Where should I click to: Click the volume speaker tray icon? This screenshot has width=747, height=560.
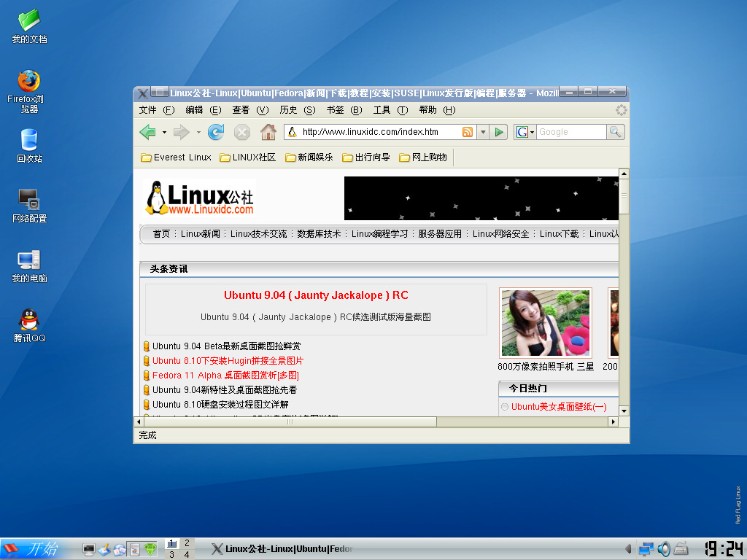point(664,549)
